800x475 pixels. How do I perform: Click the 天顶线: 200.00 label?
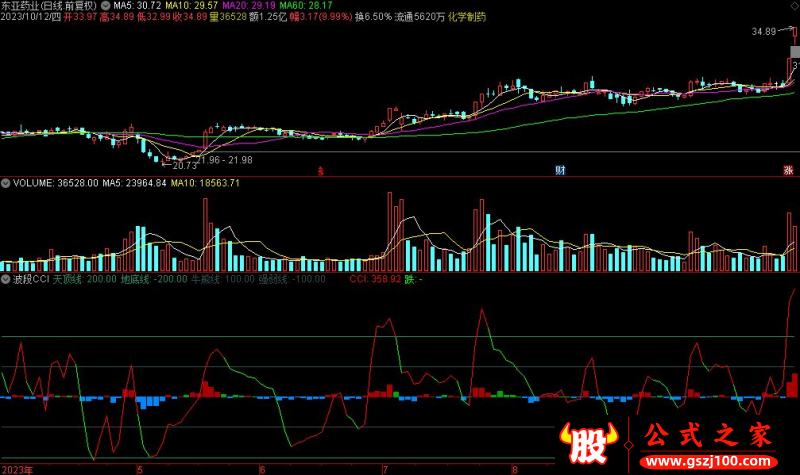click(x=85, y=279)
